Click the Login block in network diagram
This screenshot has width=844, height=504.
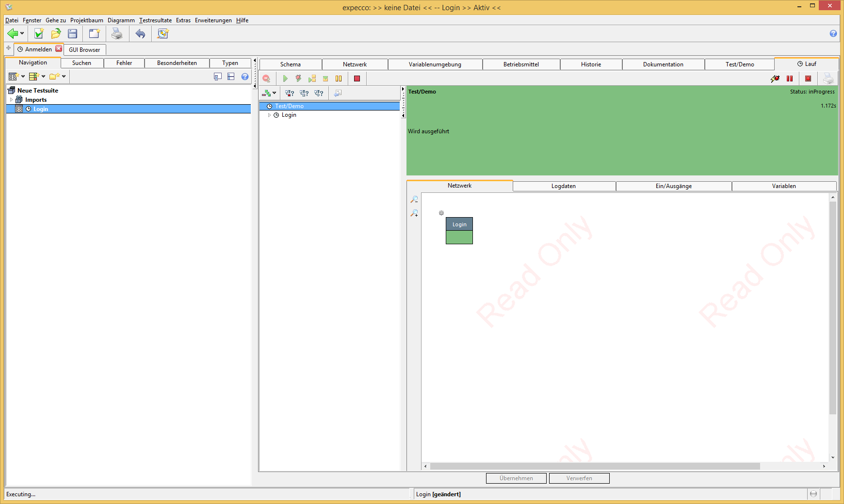(x=459, y=230)
